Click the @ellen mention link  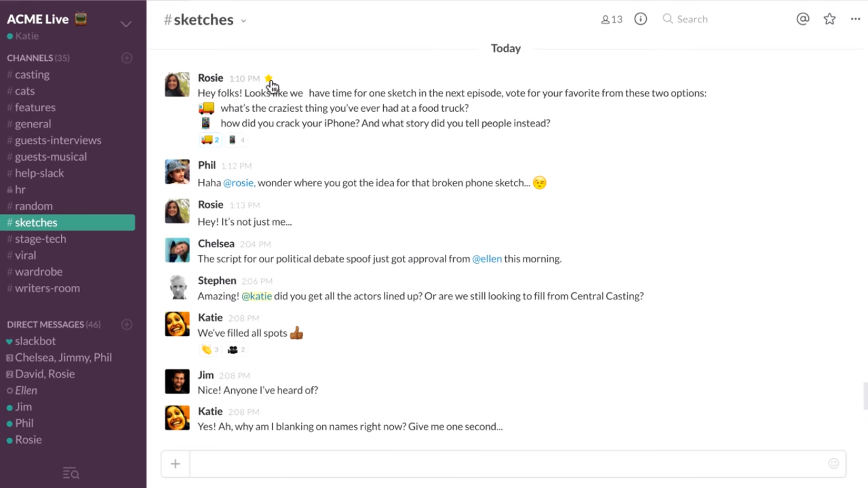487,259
